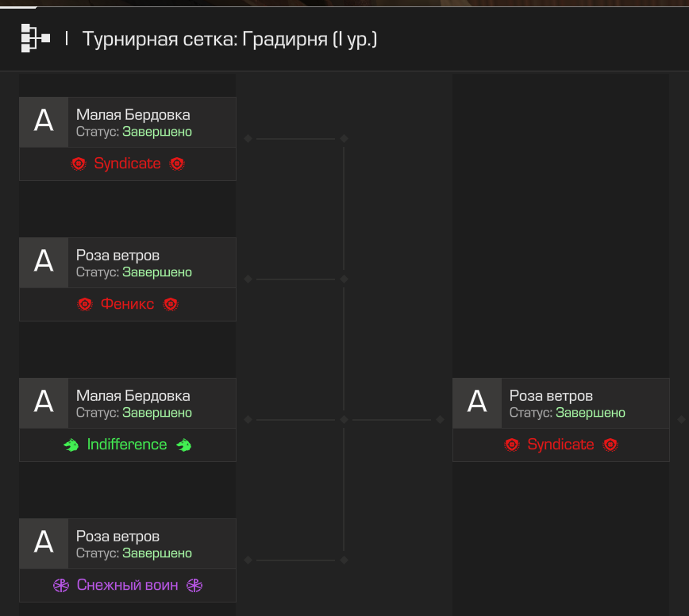Click the right Syndicate emblem in the final match
689x616 pixels.
(610, 445)
